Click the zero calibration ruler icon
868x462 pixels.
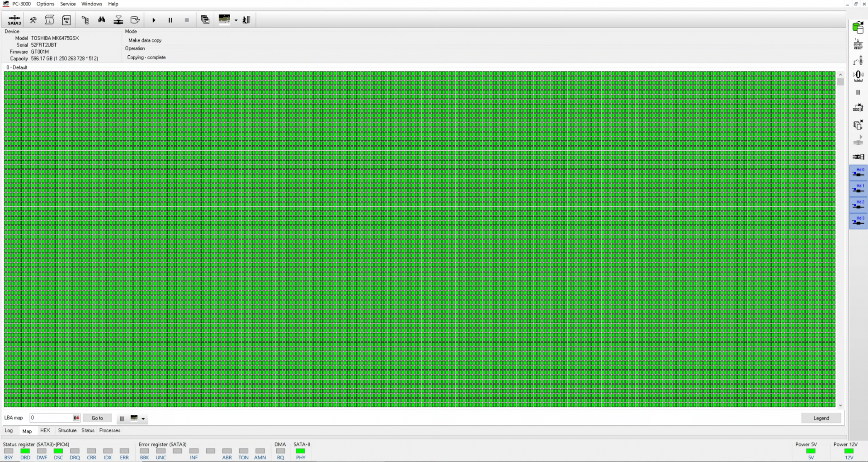(858, 76)
